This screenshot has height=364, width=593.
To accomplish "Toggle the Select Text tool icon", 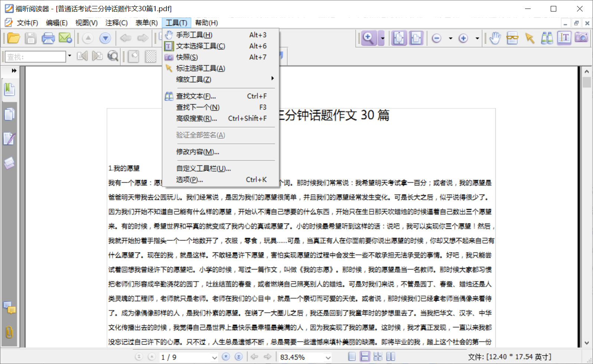I will coord(564,38).
